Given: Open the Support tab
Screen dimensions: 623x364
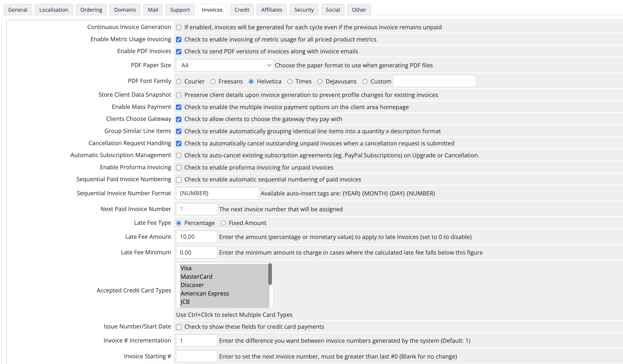Looking at the screenshot, I should click(180, 10).
